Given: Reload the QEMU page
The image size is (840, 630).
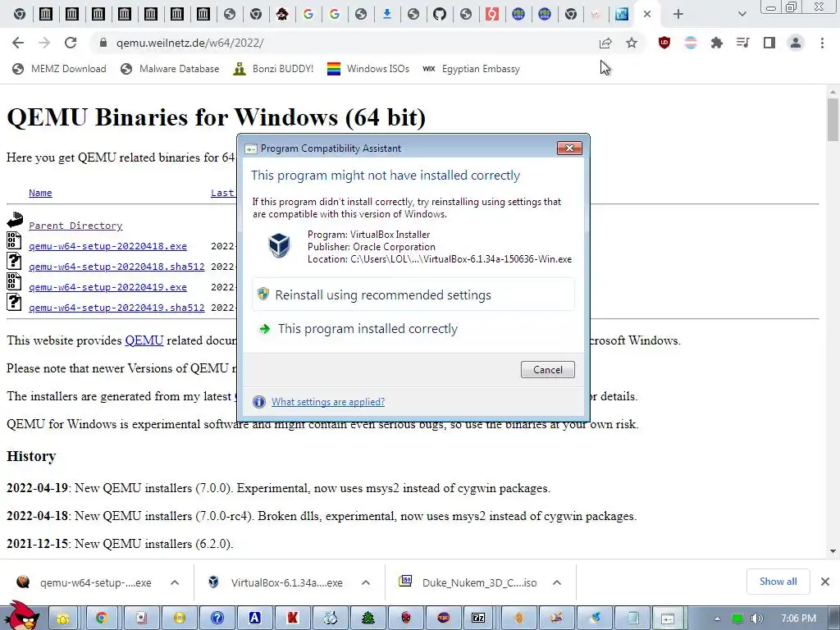Looking at the screenshot, I should (x=71, y=43).
